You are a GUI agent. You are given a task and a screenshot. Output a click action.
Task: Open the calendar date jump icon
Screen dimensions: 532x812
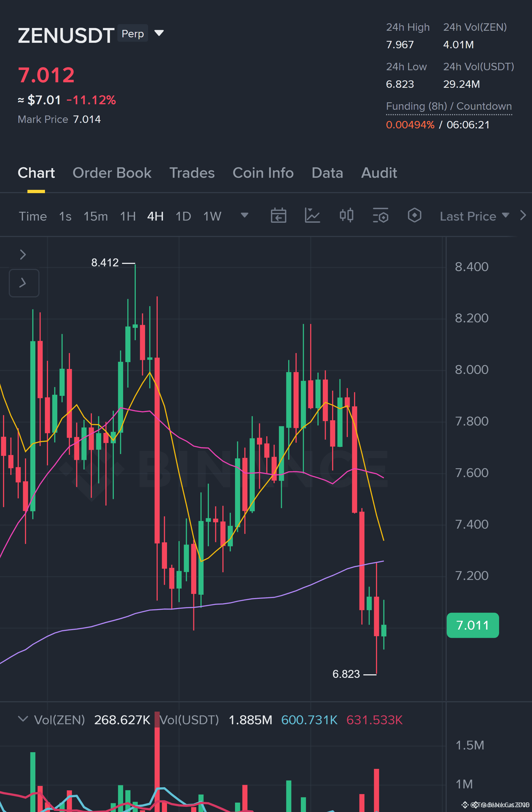[278, 216]
